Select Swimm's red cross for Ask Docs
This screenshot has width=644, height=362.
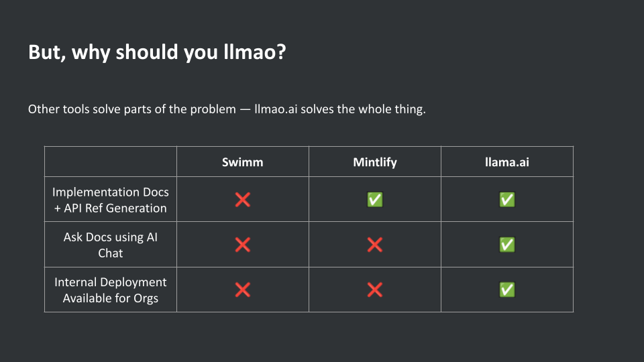point(242,245)
